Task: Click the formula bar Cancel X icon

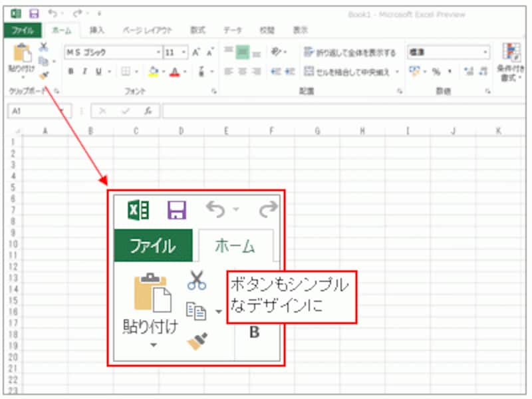Action: click(102, 111)
